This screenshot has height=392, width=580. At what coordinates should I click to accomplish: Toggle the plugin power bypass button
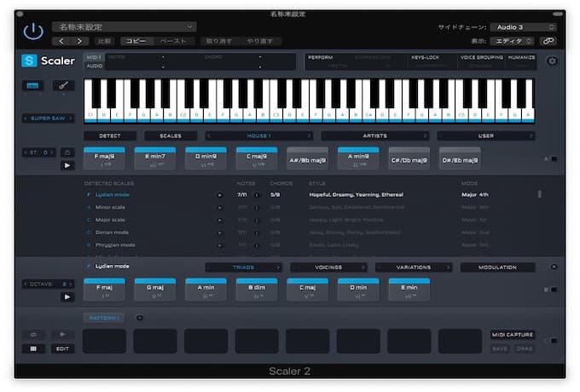click(x=33, y=32)
